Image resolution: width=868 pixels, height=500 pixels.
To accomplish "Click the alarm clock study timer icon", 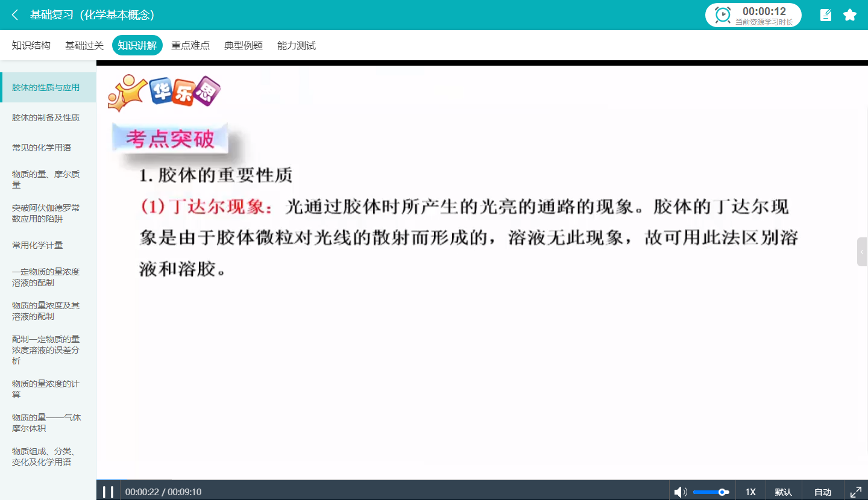I will pyautogui.click(x=723, y=15).
